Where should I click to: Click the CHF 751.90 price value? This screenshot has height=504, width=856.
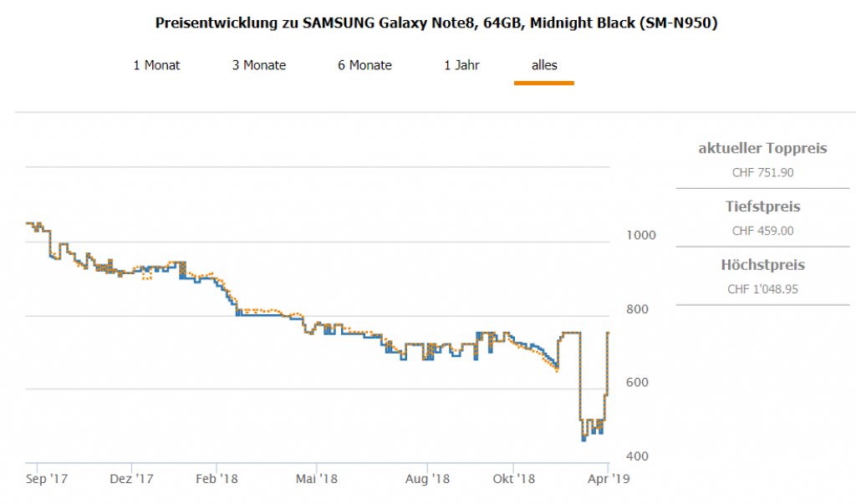pyautogui.click(x=762, y=173)
